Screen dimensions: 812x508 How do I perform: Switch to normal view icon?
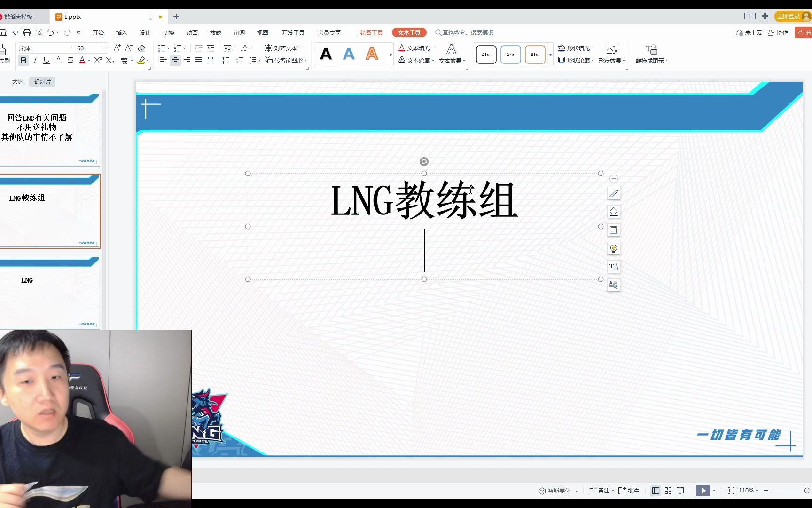[656, 491]
